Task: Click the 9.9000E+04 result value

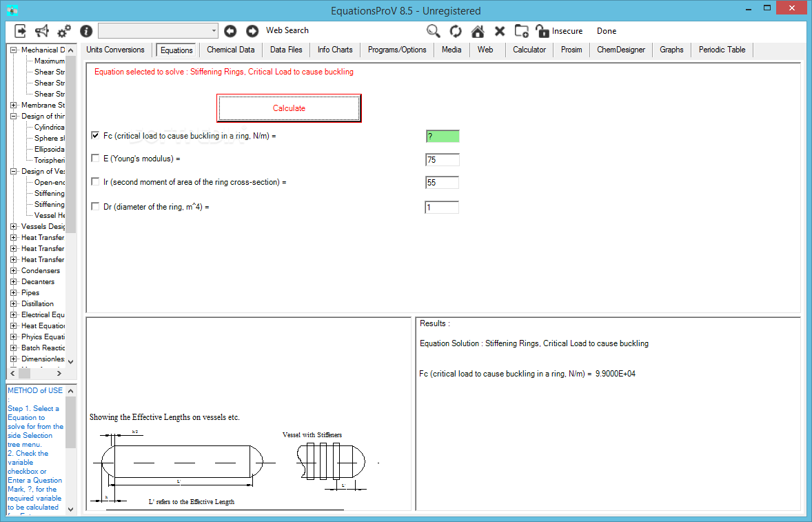Action: pos(616,374)
